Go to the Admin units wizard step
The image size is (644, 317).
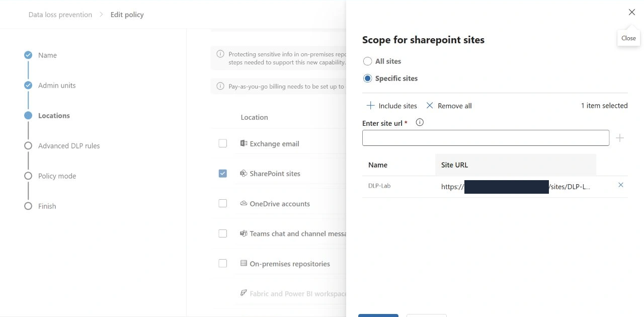click(x=57, y=86)
